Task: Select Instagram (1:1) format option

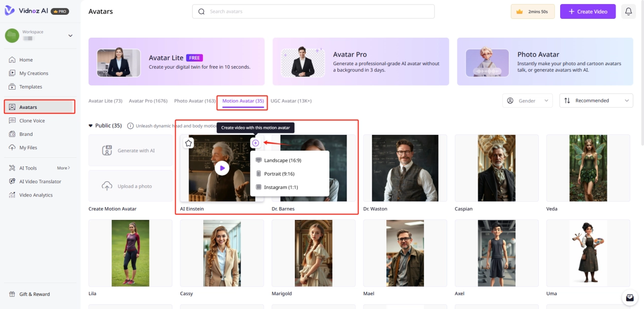Action: [281, 187]
